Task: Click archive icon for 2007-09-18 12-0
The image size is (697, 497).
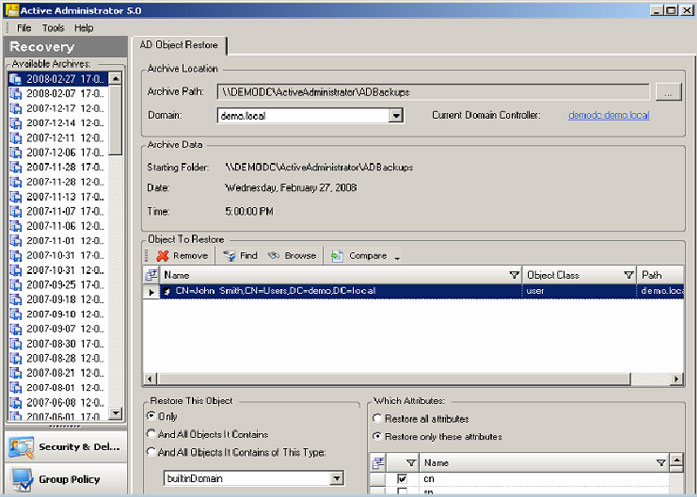Action: pyautogui.click(x=16, y=299)
